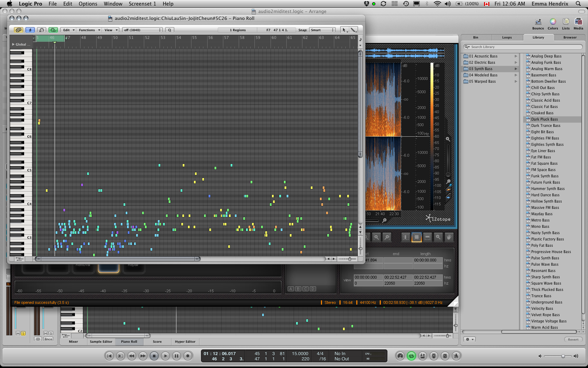Click the Bnce button on mixer strip

(x=48, y=339)
